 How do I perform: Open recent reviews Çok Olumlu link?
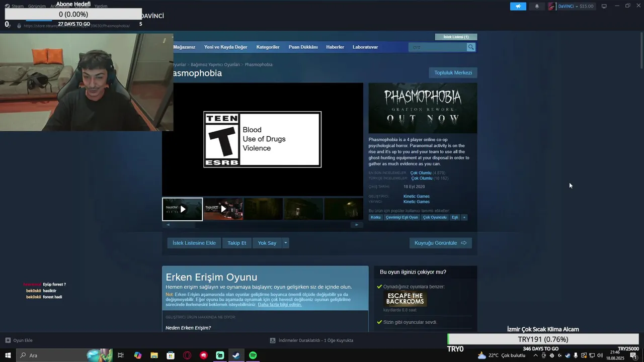421,173
